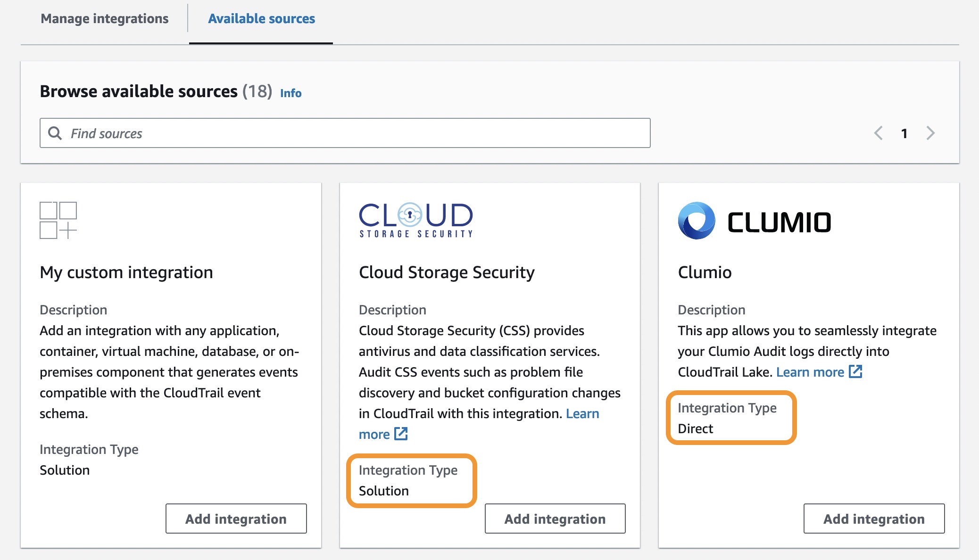Select page number 1 in pagination
Viewport: 979px width, 560px height.
(904, 134)
